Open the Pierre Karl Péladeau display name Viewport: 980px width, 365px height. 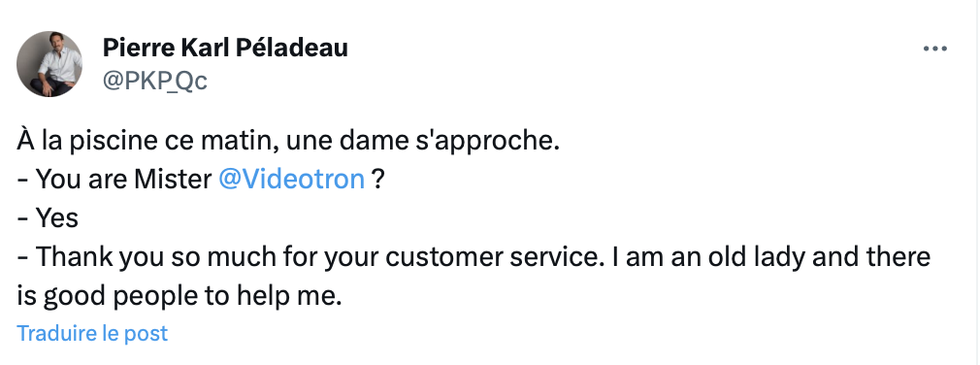click(225, 48)
